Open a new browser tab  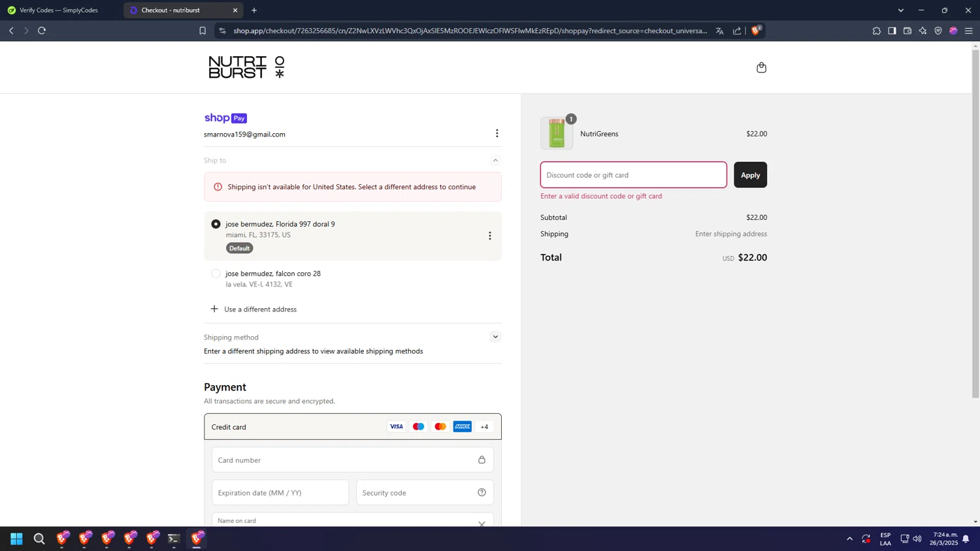pyautogui.click(x=254, y=10)
